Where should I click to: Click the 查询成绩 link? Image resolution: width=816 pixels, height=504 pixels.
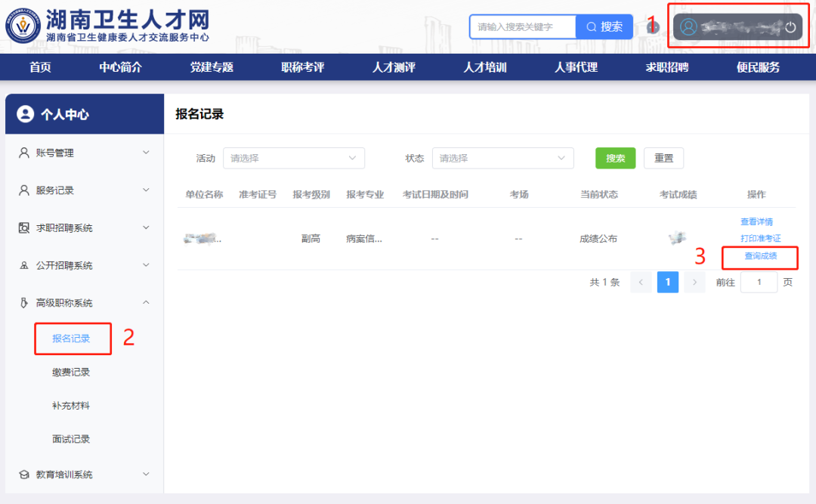pyautogui.click(x=760, y=256)
